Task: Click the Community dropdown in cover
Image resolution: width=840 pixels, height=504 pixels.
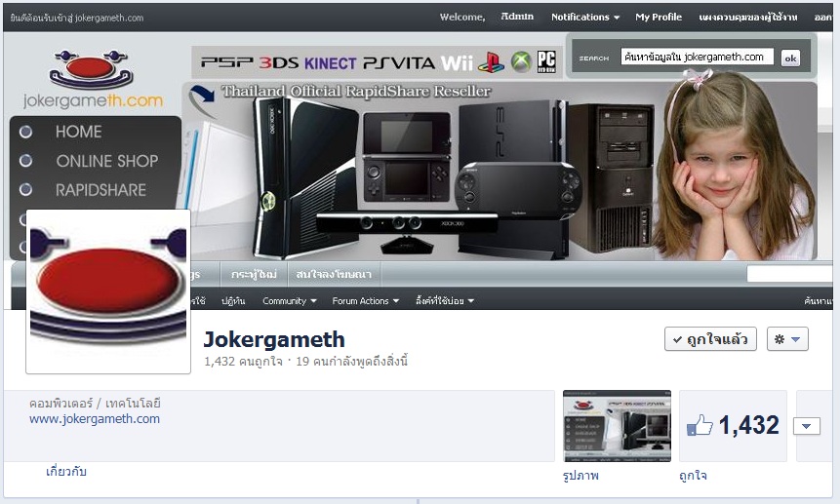Action: [x=290, y=300]
